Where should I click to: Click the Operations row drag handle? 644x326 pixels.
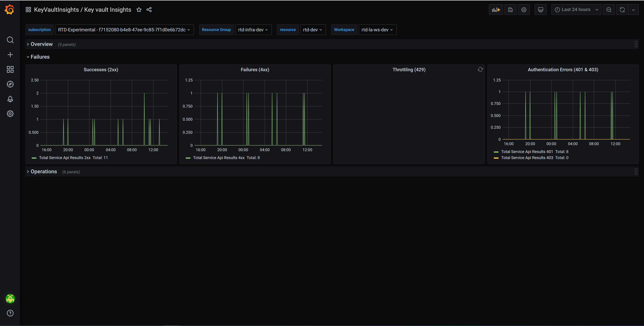click(x=636, y=172)
